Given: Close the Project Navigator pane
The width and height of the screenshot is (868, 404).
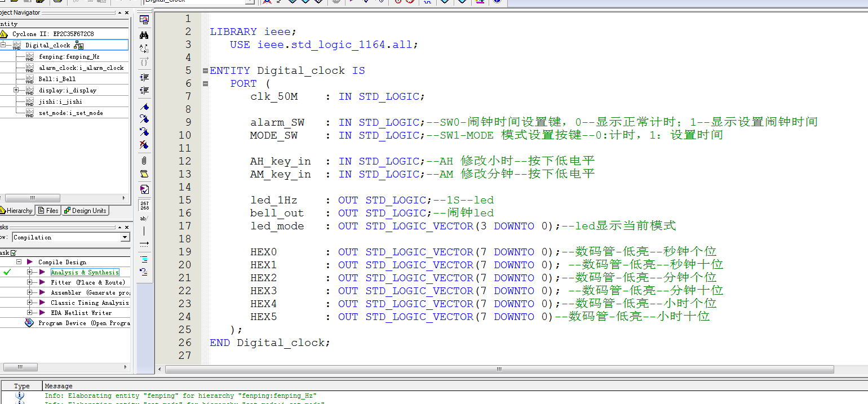Looking at the screenshot, I should pos(127,12).
